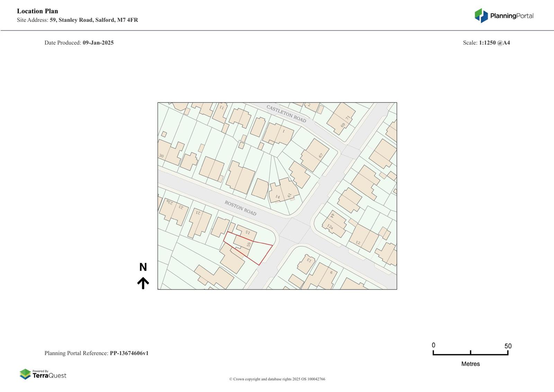Click building number 59 on the map
The width and height of the screenshot is (554, 392).
tap(249, 244)
